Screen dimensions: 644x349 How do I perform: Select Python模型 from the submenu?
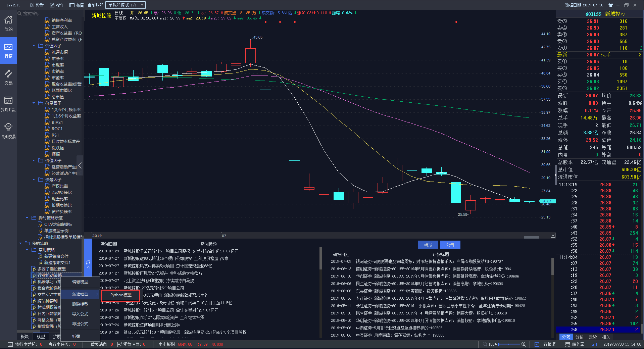click(120, 295)
